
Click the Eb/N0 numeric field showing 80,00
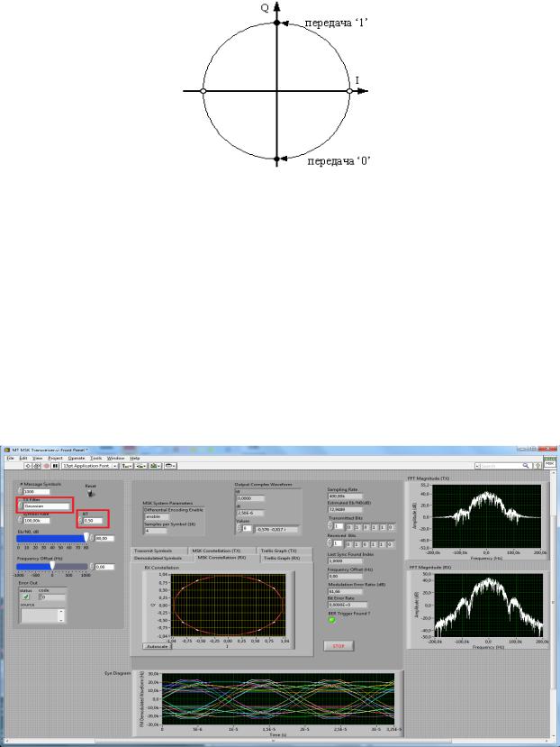pyautogui.click(x=104, y=538)
